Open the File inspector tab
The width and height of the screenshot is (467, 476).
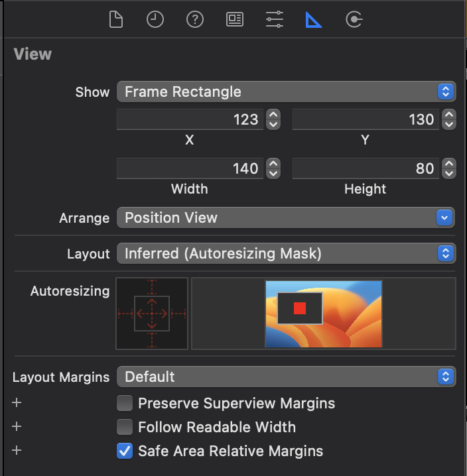tap(116, 20)
